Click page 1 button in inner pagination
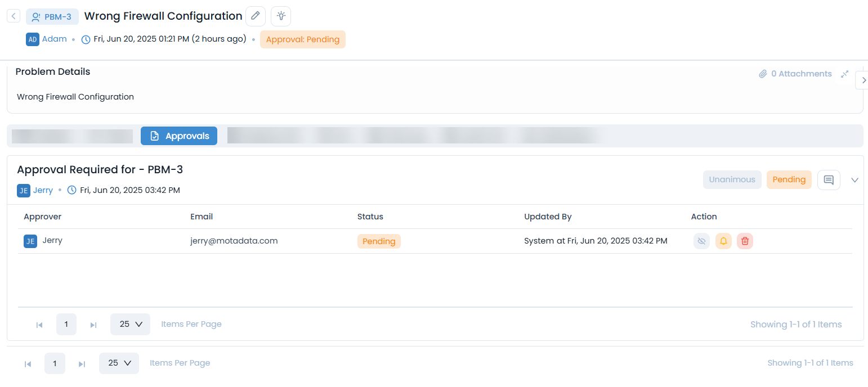The height and width of the screenshot is (387, 868). (66, 325)
